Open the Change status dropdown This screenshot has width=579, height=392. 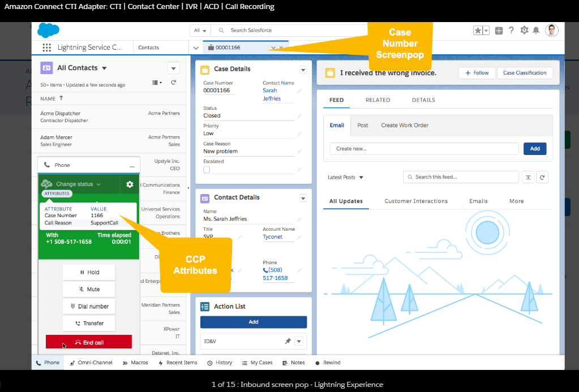click(78, 184)
